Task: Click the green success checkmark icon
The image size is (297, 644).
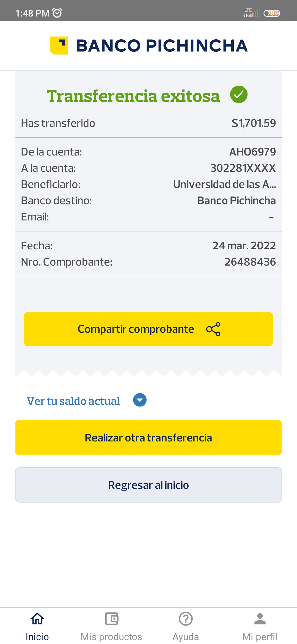Action: pos(239,94)
